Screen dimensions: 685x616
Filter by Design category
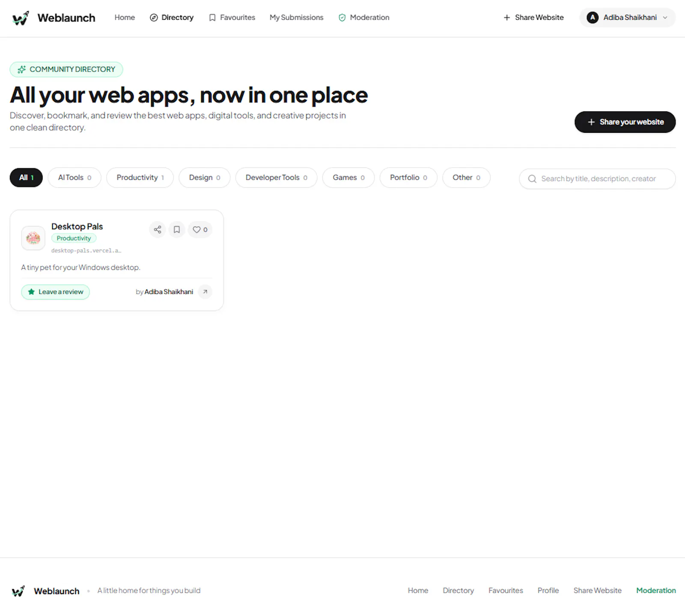[205, 177]
